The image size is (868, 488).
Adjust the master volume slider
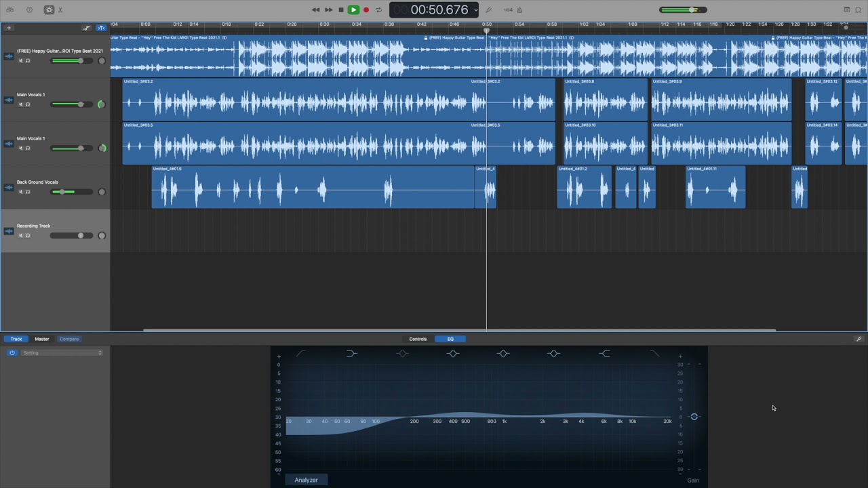pos(683,9)
